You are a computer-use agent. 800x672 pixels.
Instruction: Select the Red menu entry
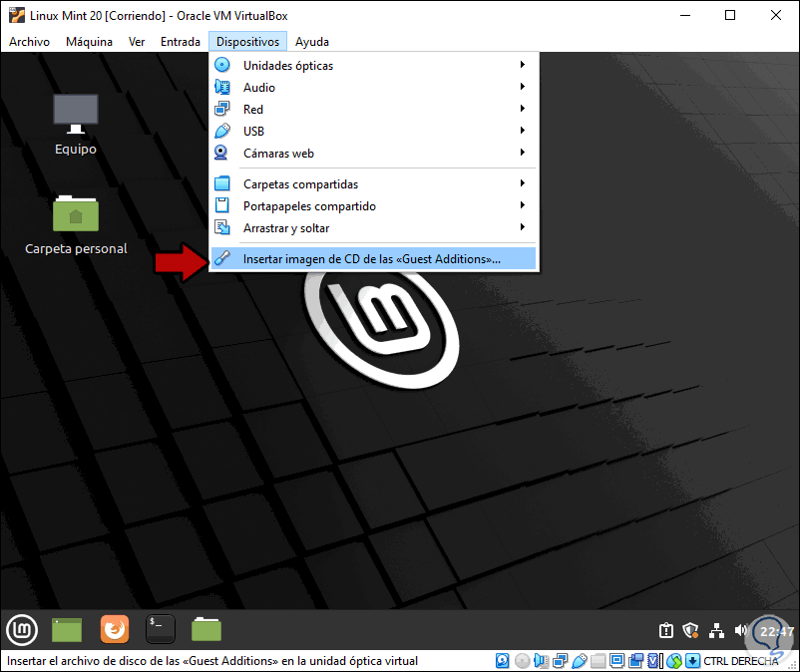tap(373, 109)
